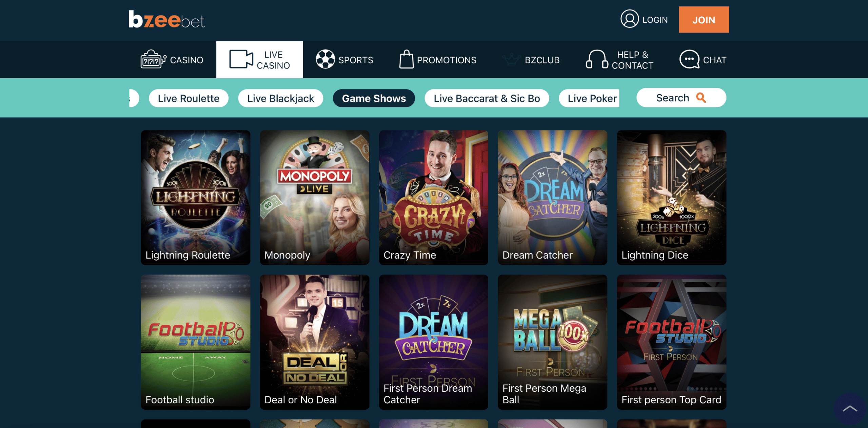Click the partially hidden leftmost category pill
Screen dimensions: 868x428
coord(134,98)
